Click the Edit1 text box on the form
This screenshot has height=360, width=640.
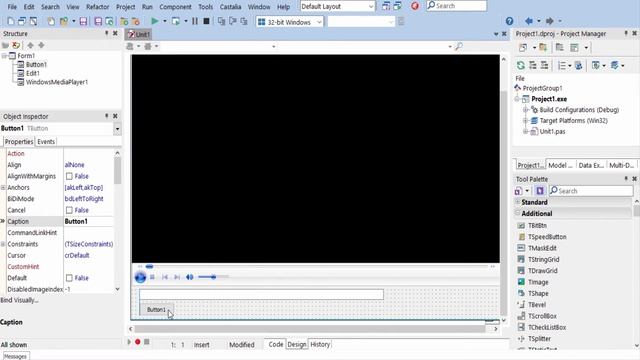261,294
